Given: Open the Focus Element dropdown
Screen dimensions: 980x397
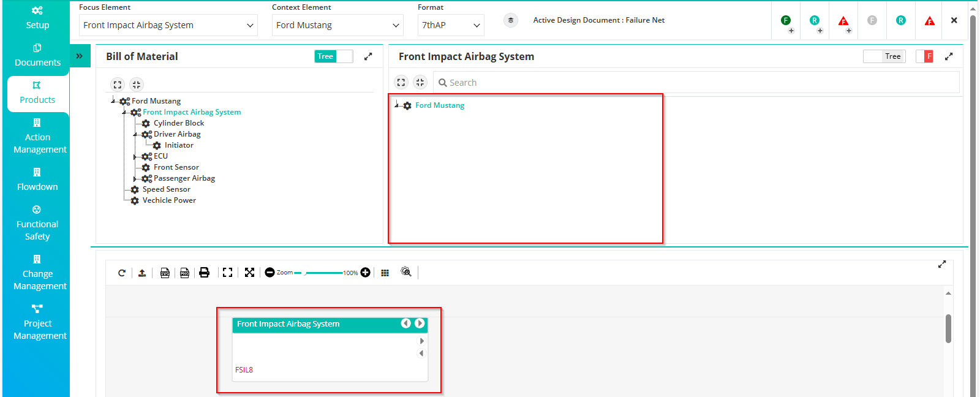Looking at the screenshot, I should pos(168,25).
